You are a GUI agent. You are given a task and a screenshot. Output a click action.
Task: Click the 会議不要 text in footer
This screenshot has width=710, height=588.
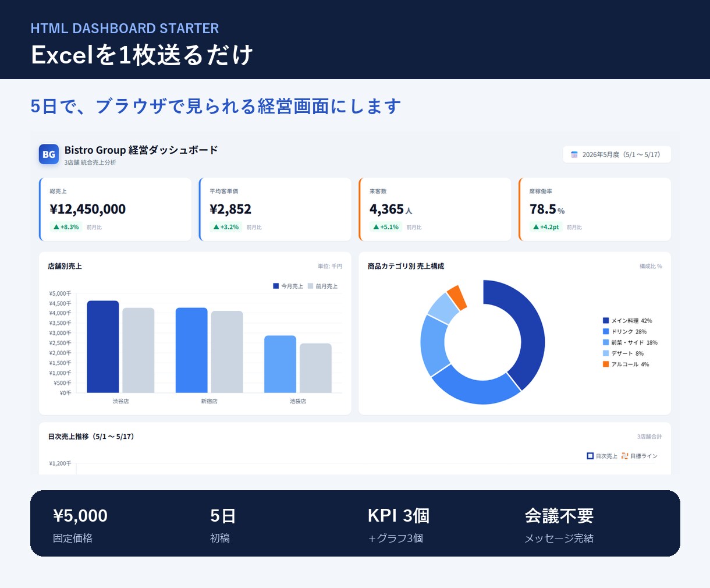[x=559, y=516]
